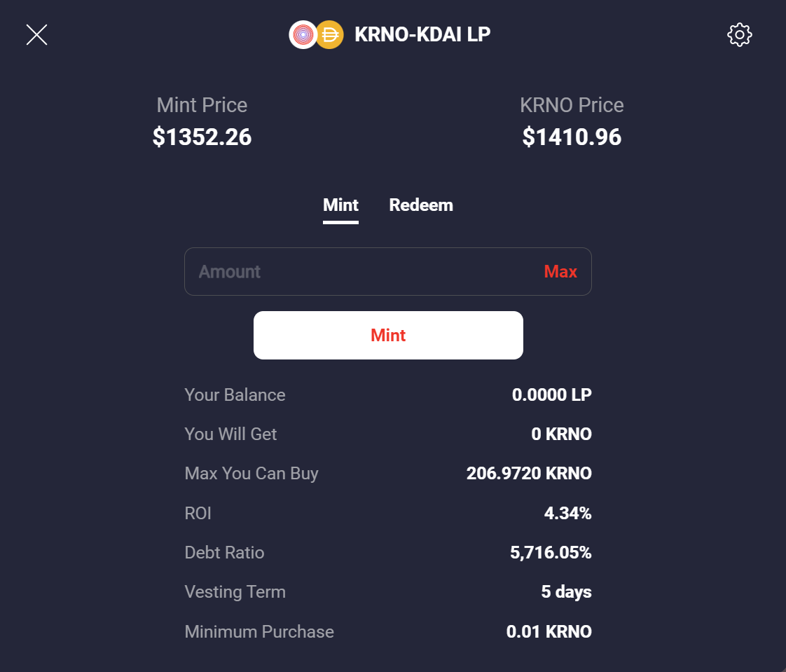Click the KDAI token logo icon

331,34
